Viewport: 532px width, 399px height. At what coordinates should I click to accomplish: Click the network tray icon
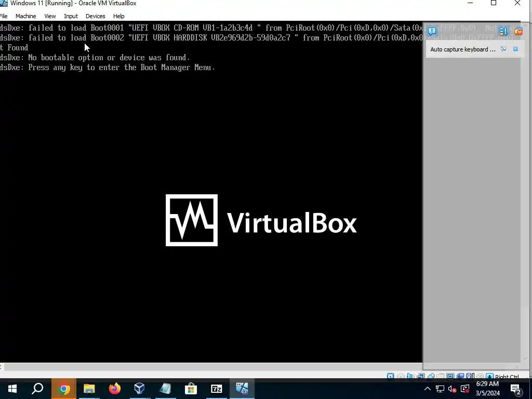point(440,389)
